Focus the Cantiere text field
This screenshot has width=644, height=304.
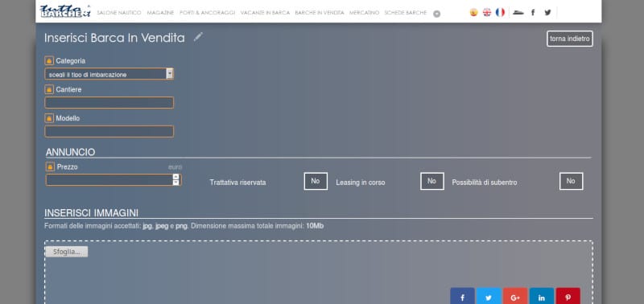(109, 103)
